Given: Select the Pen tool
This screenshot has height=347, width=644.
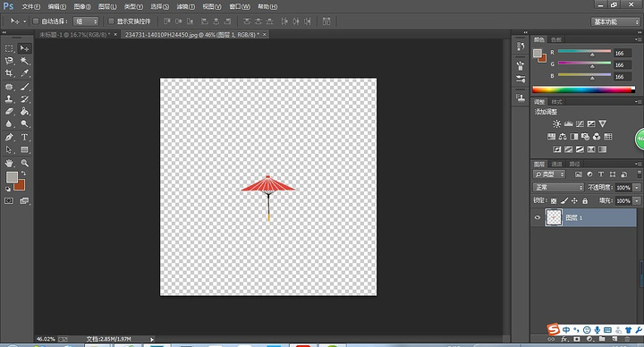Looking at the screenshot, I should 9,137.
